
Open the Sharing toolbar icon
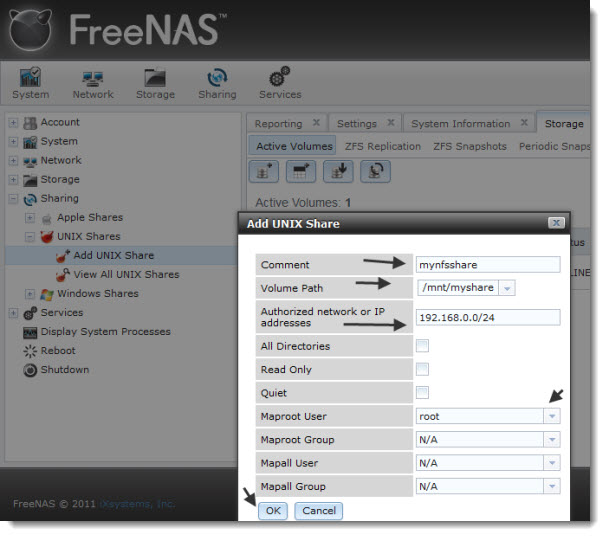pyautogui.click(x=217, y=83)
